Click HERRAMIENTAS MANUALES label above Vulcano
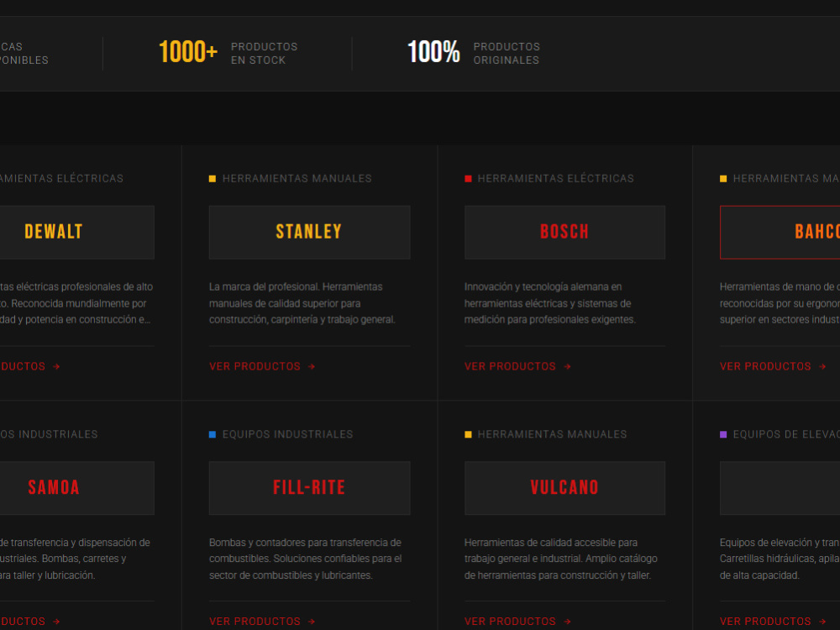 pos(553,434)
